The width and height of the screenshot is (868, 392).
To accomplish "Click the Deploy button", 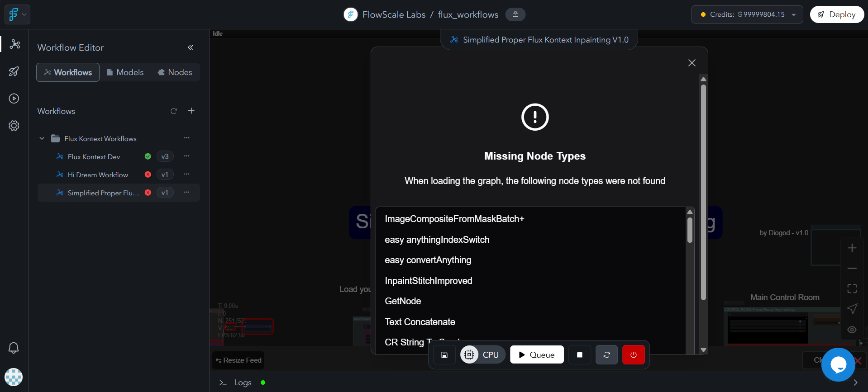I will (x=837, y=14).
